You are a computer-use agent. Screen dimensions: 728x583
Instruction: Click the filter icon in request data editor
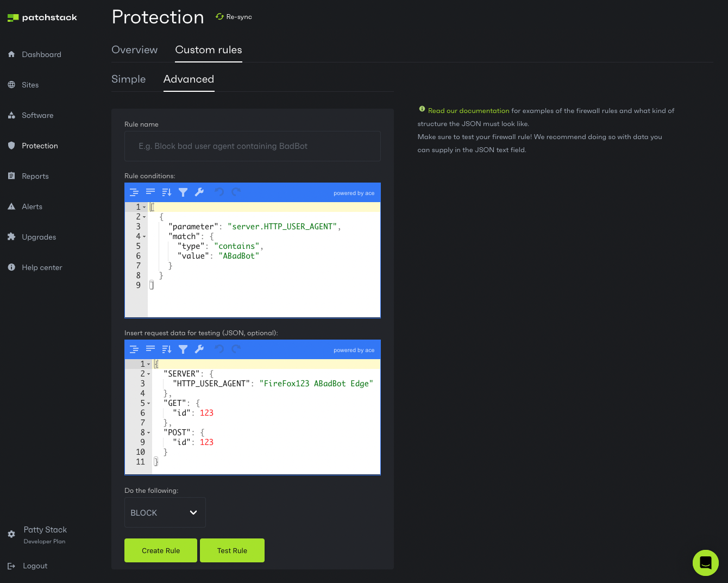point(183,349)
